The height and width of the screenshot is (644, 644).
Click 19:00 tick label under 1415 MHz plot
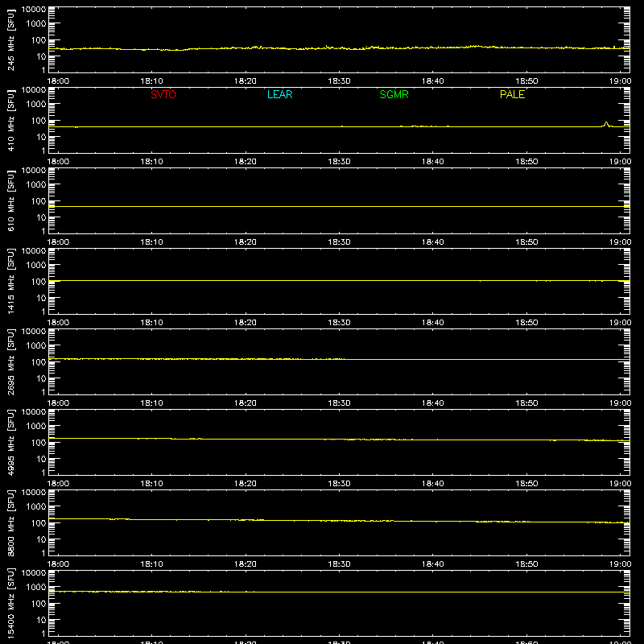[620, 323]
